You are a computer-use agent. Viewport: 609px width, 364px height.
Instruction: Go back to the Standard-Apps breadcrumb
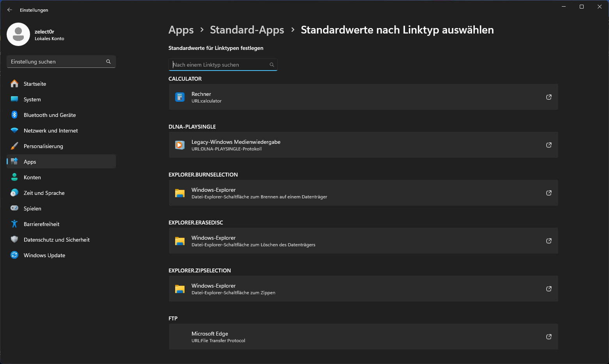tap(247, 30)
